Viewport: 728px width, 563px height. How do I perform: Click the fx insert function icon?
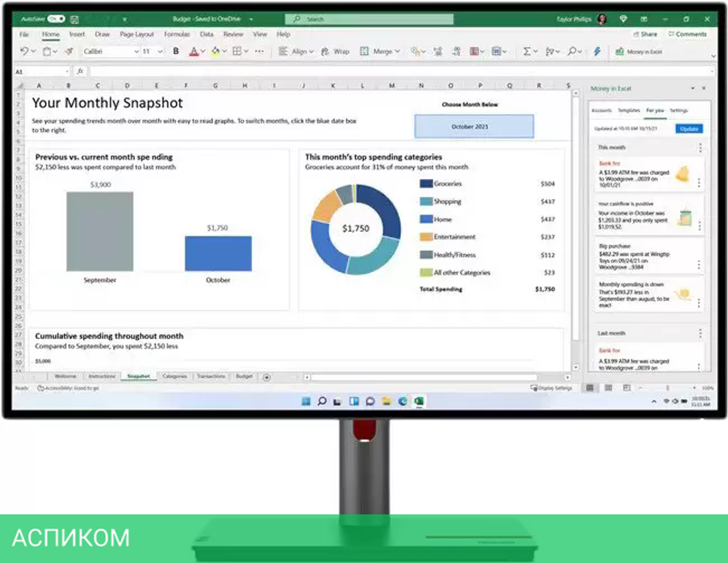coord(80,71)
